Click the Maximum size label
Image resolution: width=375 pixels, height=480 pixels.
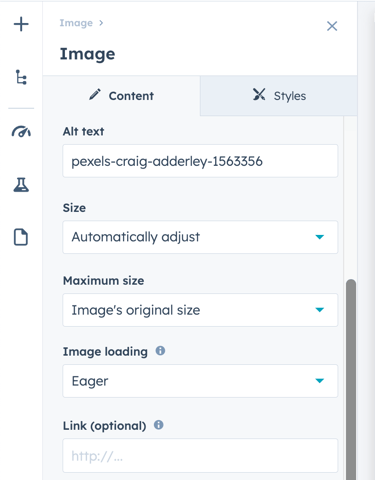pyautogui.click(x=103, y=281)
